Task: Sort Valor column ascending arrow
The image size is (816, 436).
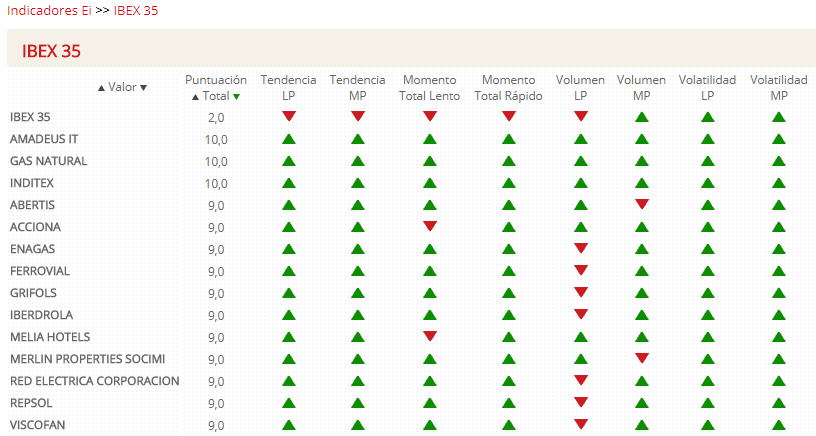Action: click(101, 88)
